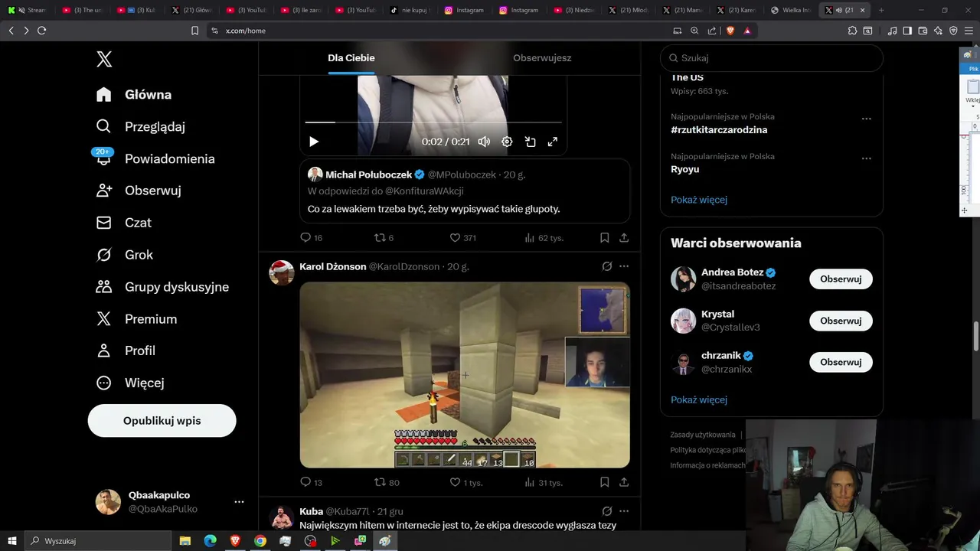Viewport: 980px width, 551px height.
Task: Open Więcej menu in sidebar
Action: (x=130, y=383)
